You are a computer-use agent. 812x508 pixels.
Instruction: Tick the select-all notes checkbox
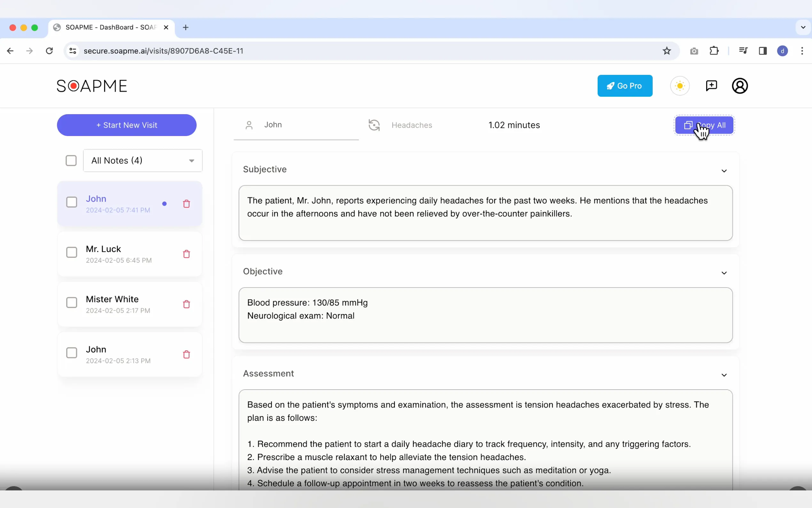(x=71, y=161)
